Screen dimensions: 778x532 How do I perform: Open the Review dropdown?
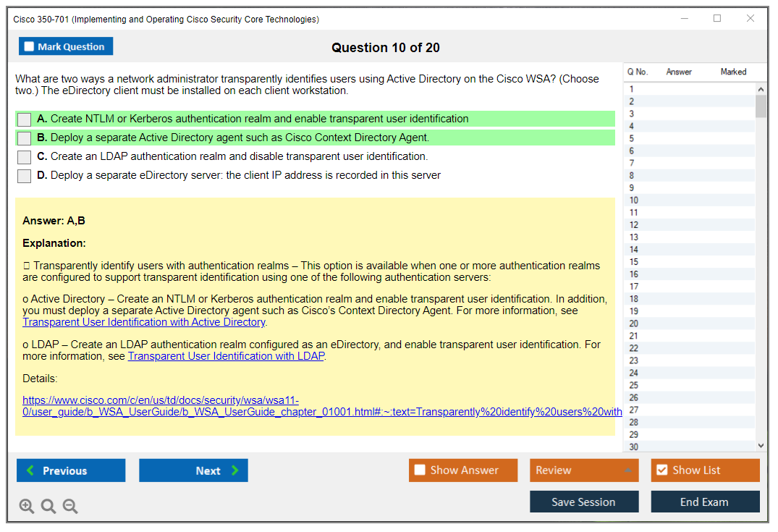click(x=583, y=470)
